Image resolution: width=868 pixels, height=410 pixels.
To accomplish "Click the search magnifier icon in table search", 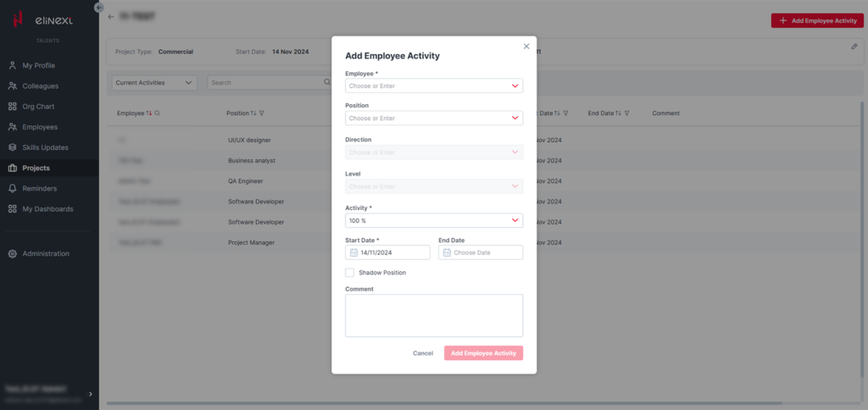I will tap(327, 83).
